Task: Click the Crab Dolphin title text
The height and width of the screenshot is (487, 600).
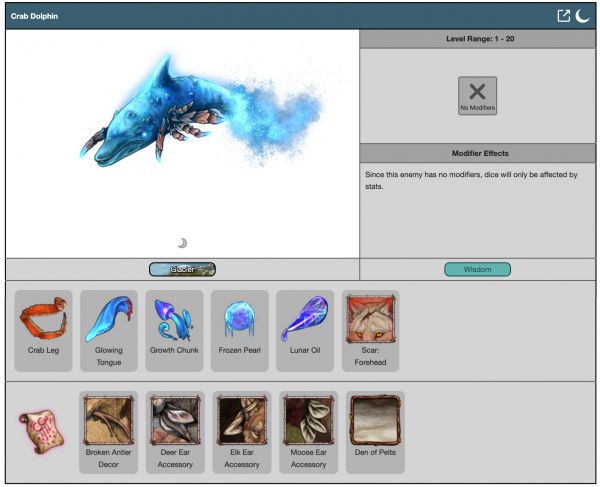Action: click(x=35, y=16)
